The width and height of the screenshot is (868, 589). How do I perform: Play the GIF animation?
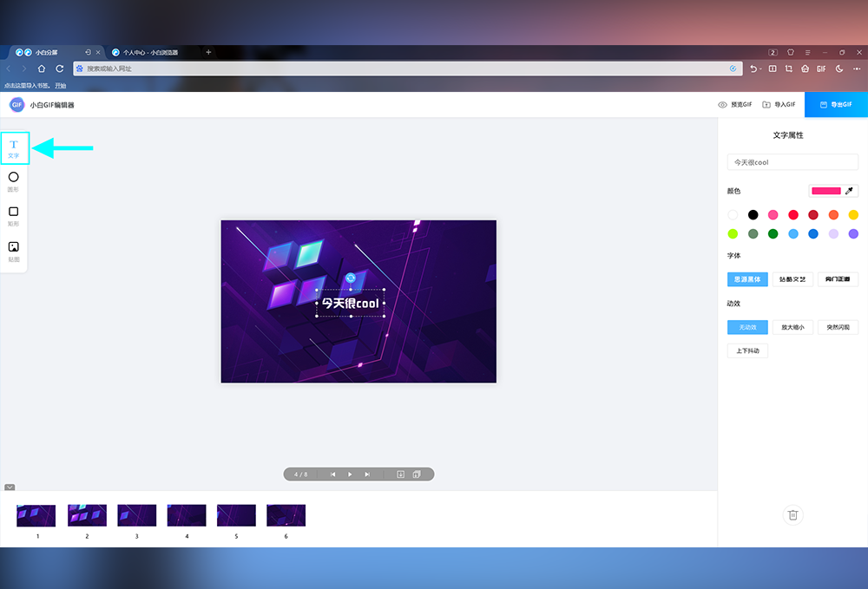point(350,474)
